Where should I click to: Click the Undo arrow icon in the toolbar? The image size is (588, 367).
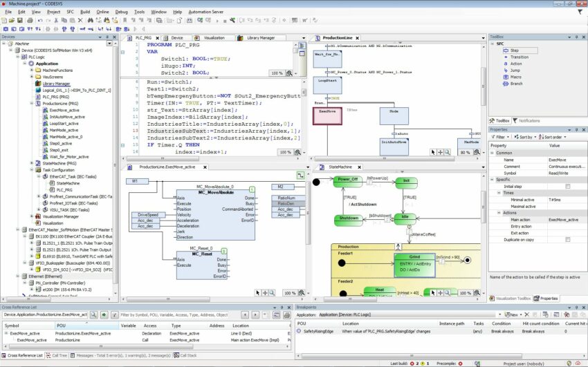[x=40, y=20]
